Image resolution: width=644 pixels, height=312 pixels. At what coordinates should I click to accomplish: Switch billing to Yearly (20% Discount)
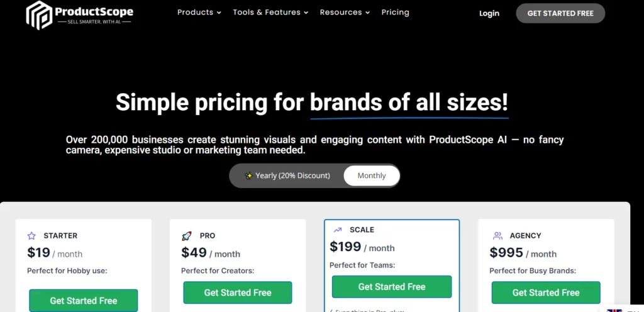pyautogui.click(x=287, y=175)
